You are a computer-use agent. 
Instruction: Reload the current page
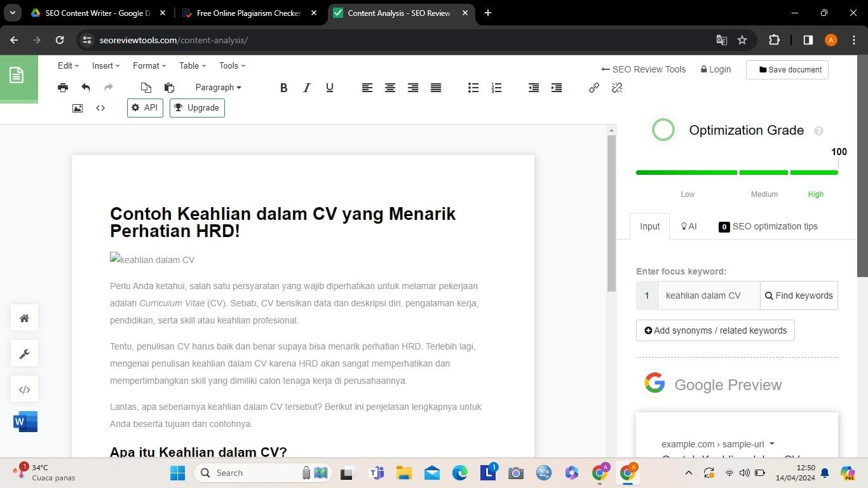(60, 40)
